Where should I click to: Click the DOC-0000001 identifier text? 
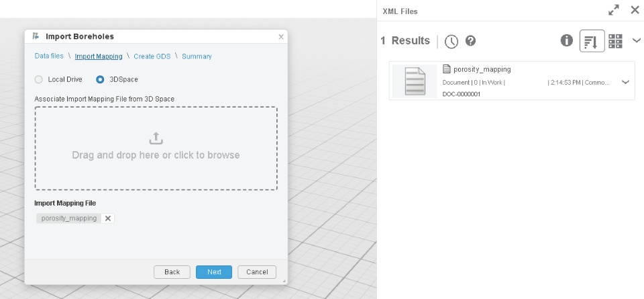tap(462, 94)
